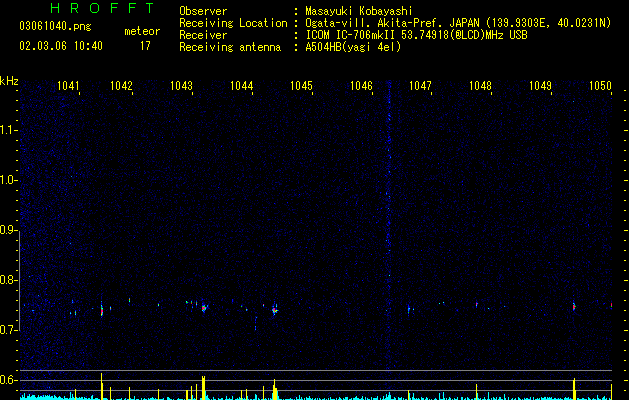Screen dimensions: 629x400
Task: Click time marker 1050
Action: click(x=600, y=86)
